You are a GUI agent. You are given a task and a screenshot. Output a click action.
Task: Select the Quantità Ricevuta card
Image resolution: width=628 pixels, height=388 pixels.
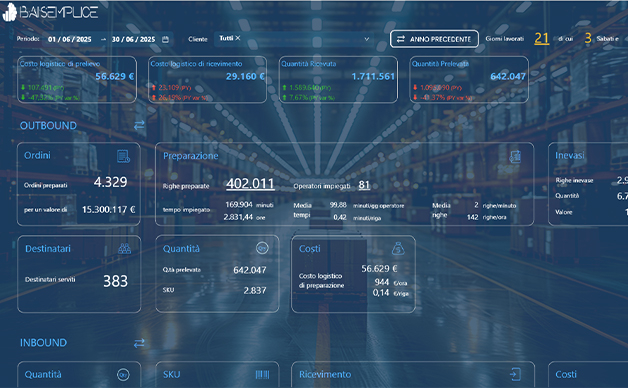tap(338, 79)
